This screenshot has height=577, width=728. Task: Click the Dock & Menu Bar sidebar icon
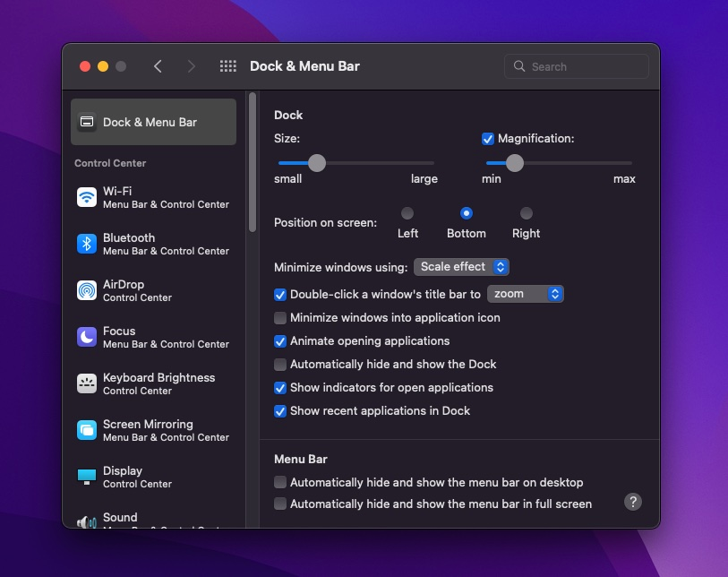click(x=87, y=122)
